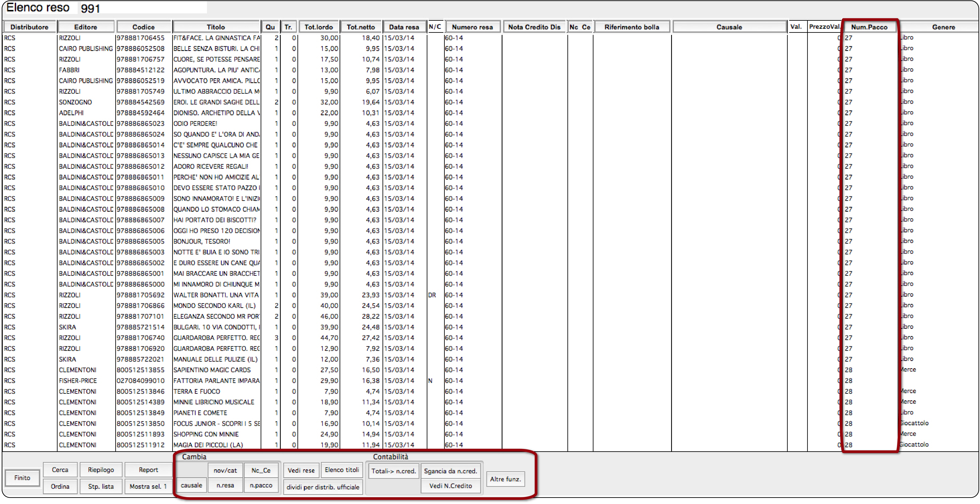Click Totali-> n.cred. button

coord(394,471)
